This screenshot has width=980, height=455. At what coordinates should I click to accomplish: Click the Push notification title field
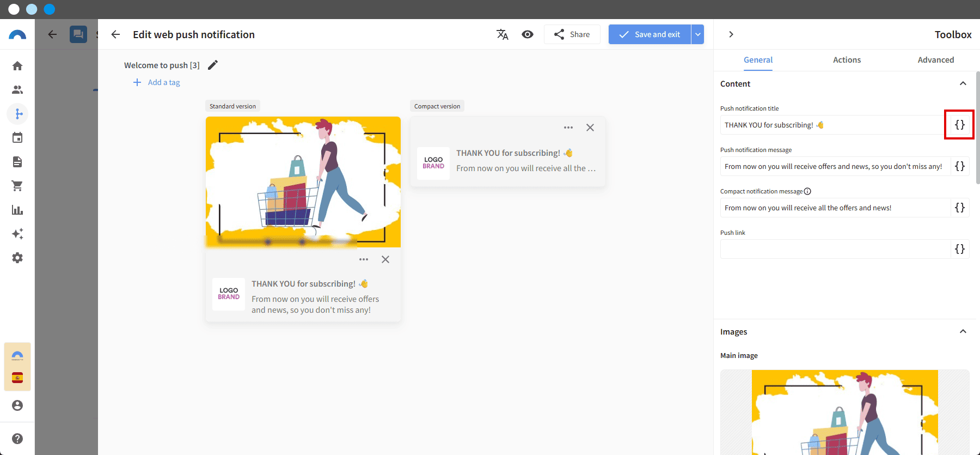835,125
